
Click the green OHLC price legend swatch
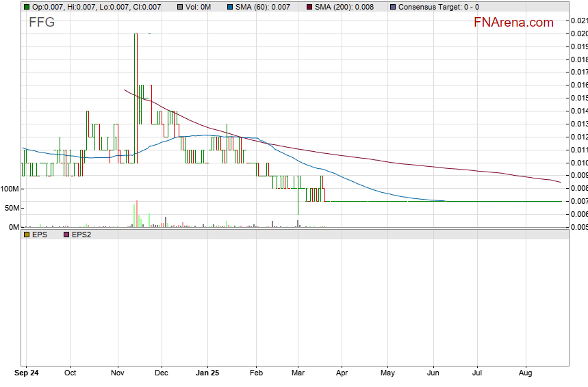pos(27,7)
